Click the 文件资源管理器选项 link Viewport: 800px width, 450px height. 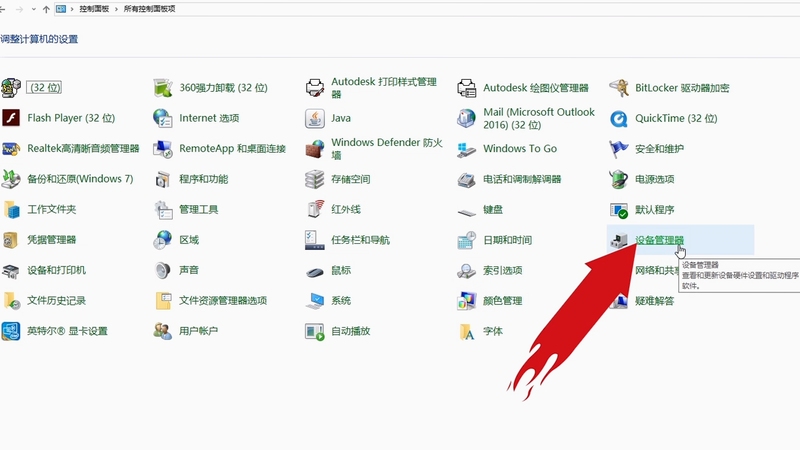tap(223, 301)
